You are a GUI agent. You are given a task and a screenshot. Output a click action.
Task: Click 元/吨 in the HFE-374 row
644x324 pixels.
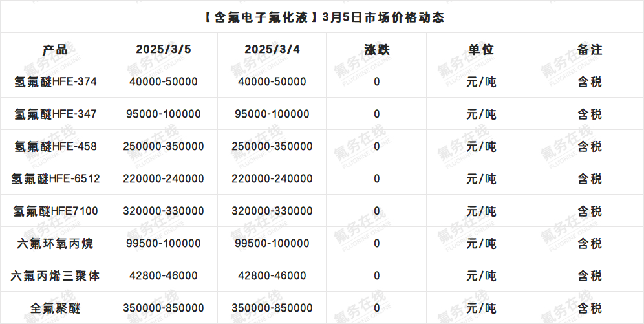(x=481, y=81)
